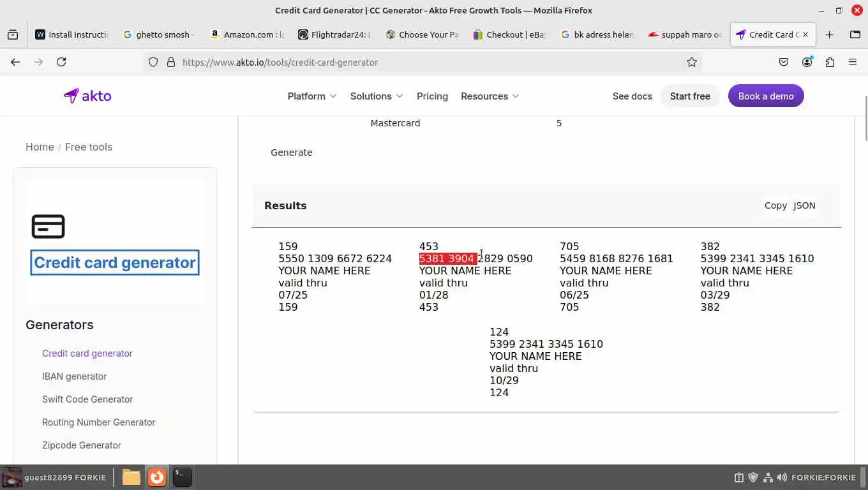
Task: Switch to bk adress helen tab
Action: click(597, 34)
